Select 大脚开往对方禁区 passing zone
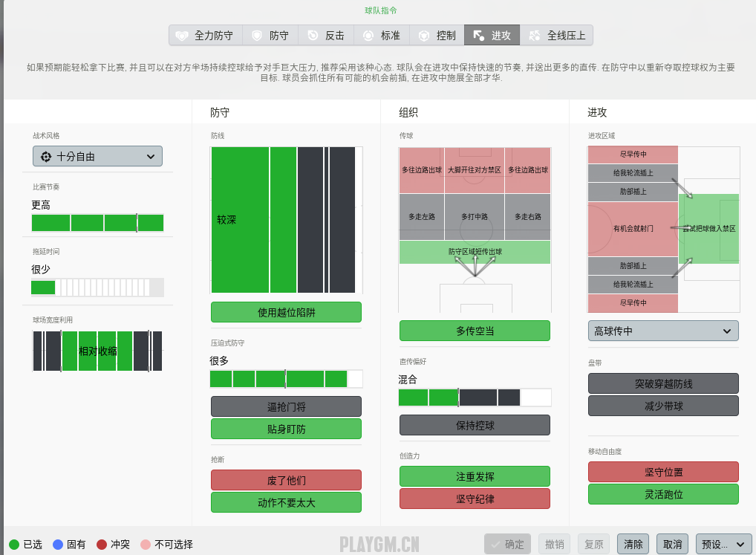Viewport: 756px width, 555px height. 475,170
